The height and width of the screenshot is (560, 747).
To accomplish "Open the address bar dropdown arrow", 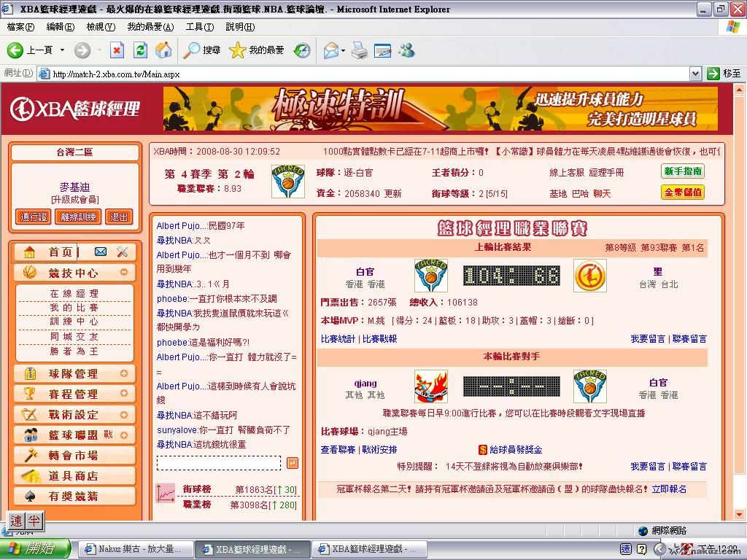I will pyautogui.click(x=695, y=74).
